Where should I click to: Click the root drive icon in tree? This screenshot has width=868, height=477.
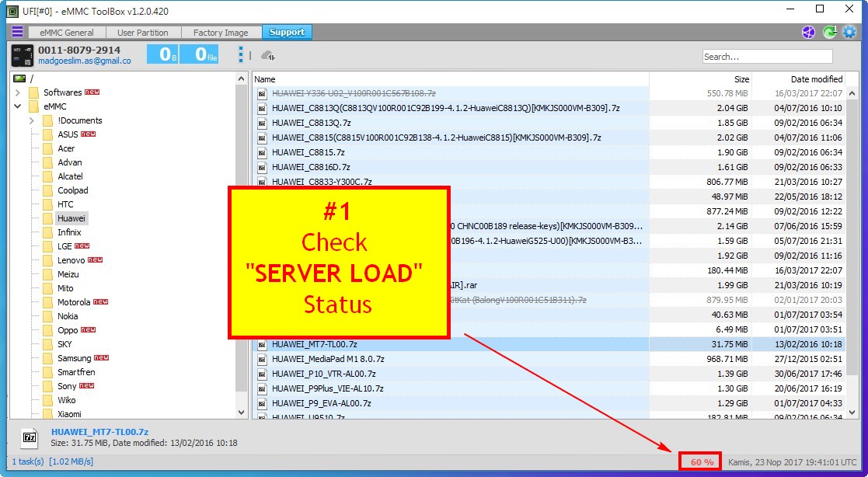19,78
